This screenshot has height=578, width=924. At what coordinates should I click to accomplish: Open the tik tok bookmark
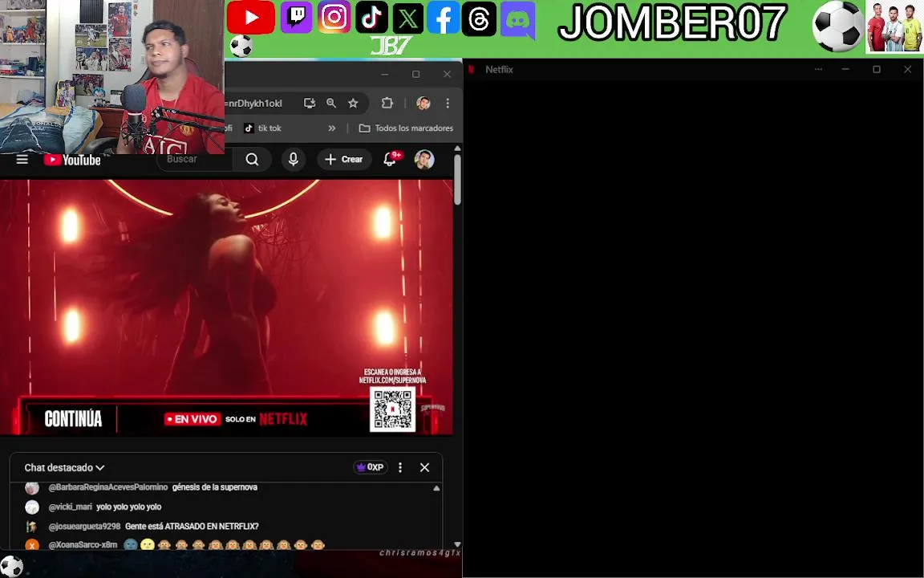click(x=263, y=128)
